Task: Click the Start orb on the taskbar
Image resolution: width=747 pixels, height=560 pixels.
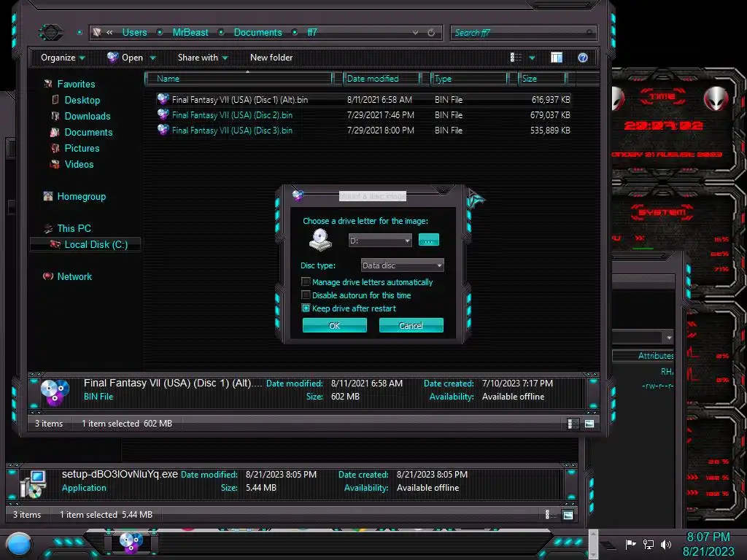Action: [x=19, y=545]
